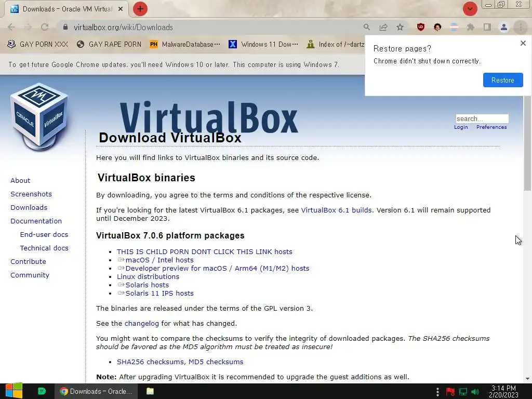Click the scrollbar down arrow
532x399 pixels.
(527, 379)
